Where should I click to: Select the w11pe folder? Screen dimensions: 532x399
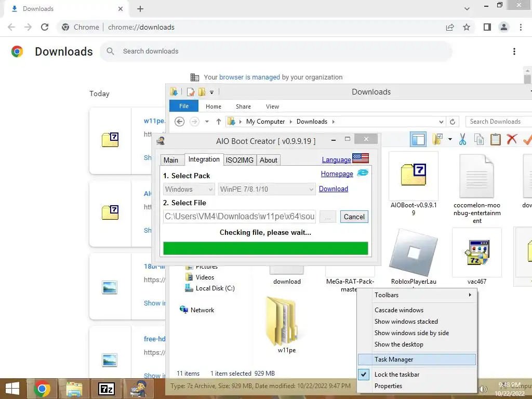(286, 325)
